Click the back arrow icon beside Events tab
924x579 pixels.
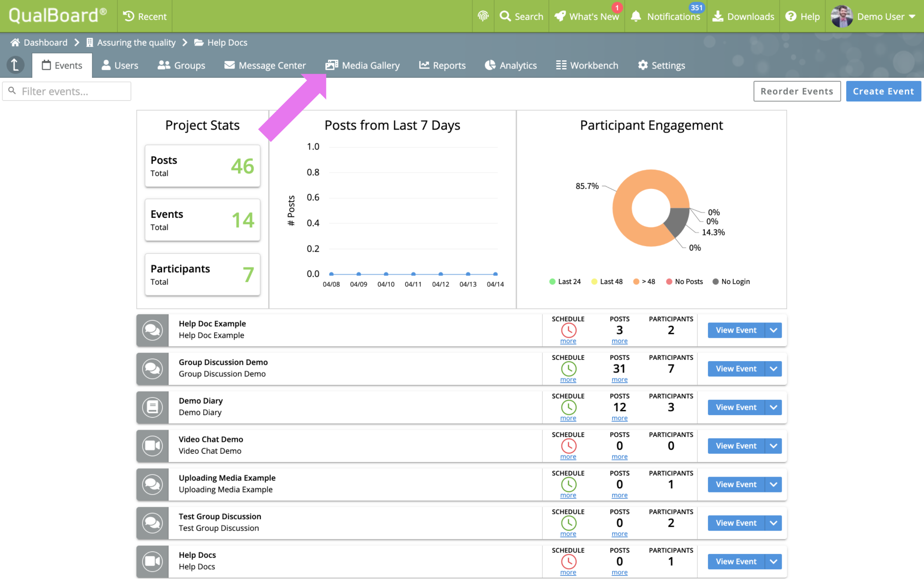[x=15, y=65]
